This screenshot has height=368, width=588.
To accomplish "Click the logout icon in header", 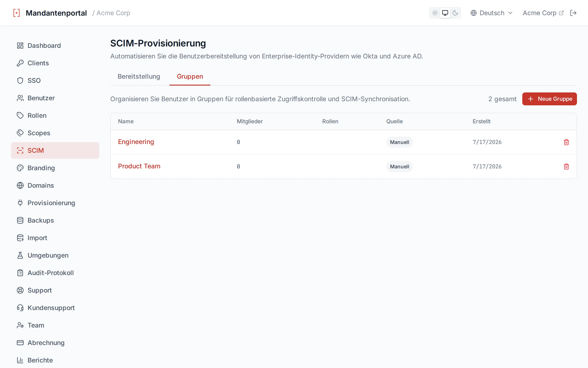I will pyautogui.click(x=573, y=13).
